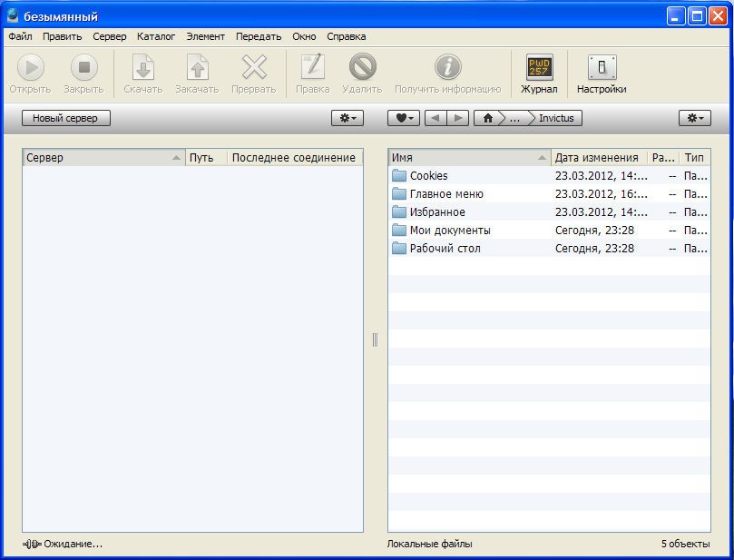The width and height of the screenshot is (734, 560).
Task: Click the Открыть play icon
Action: 30,68
